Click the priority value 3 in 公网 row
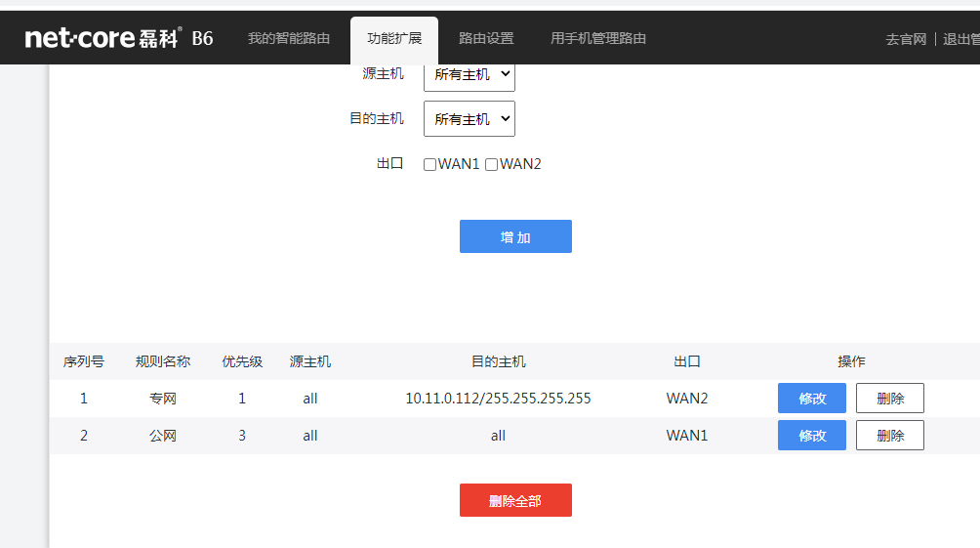Image resolution: width=980 pixels, height=548 pixels. click(242, 436)
